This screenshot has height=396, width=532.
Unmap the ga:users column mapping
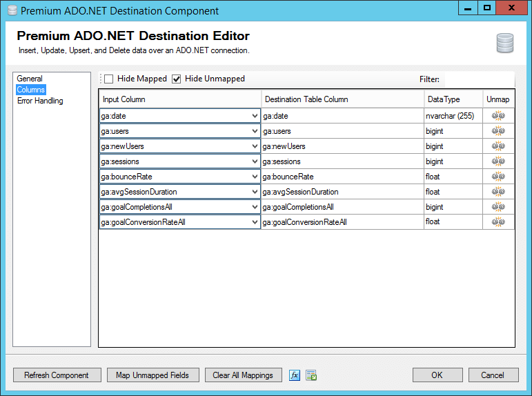498,131
